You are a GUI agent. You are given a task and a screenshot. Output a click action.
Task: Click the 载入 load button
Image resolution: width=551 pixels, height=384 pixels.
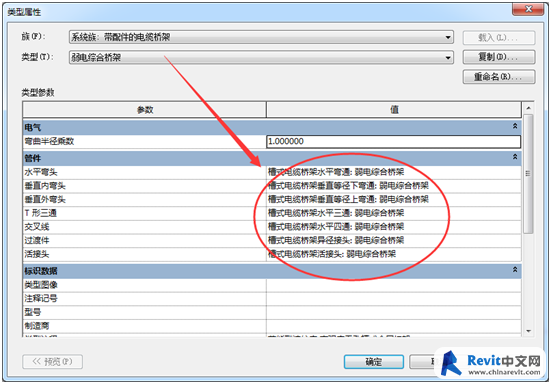[499, 38]
